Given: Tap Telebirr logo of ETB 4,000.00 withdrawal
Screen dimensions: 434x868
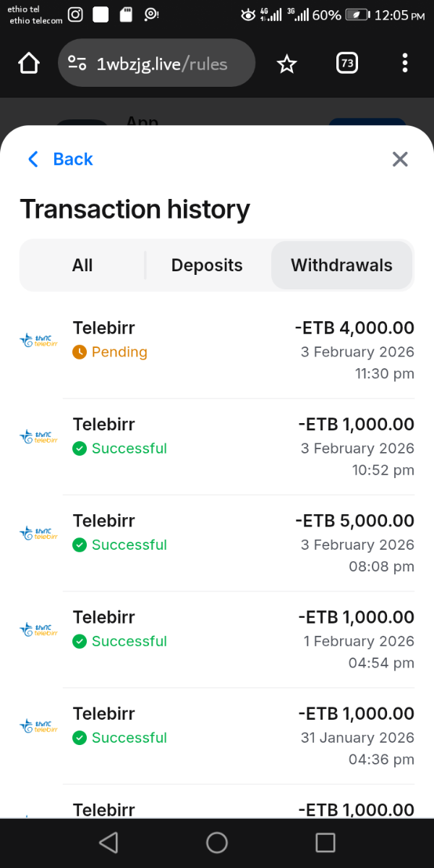Looking at the screenshot, I should coord(38,340).
